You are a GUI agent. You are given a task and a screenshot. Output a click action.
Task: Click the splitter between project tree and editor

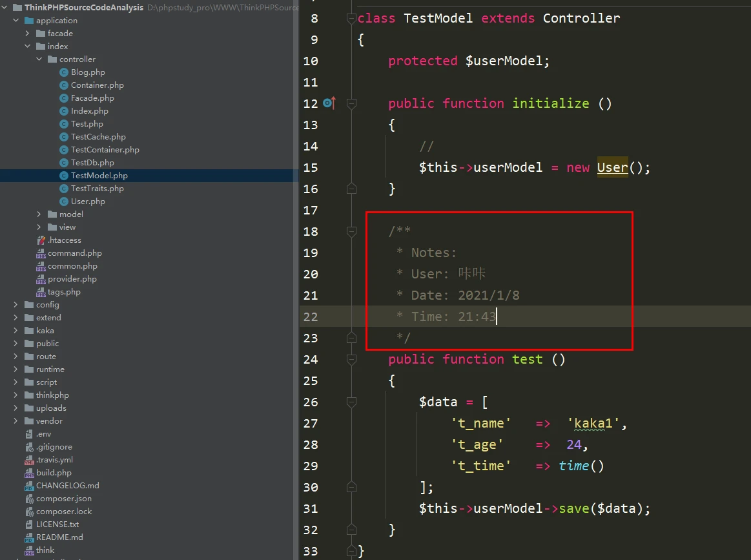[296, 280]
